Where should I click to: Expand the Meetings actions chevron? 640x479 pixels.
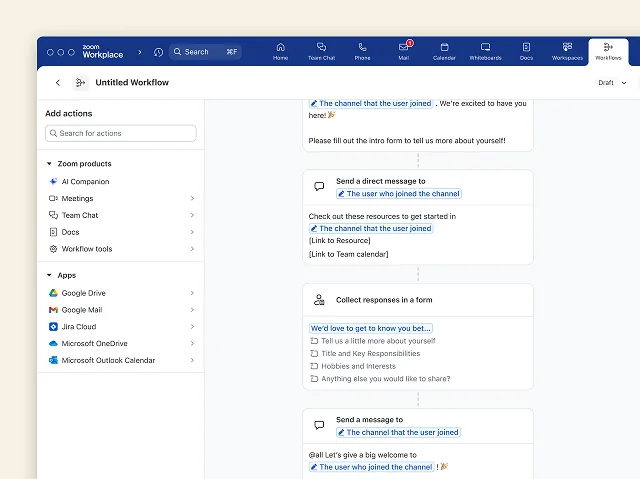click(x=192, y=199)
